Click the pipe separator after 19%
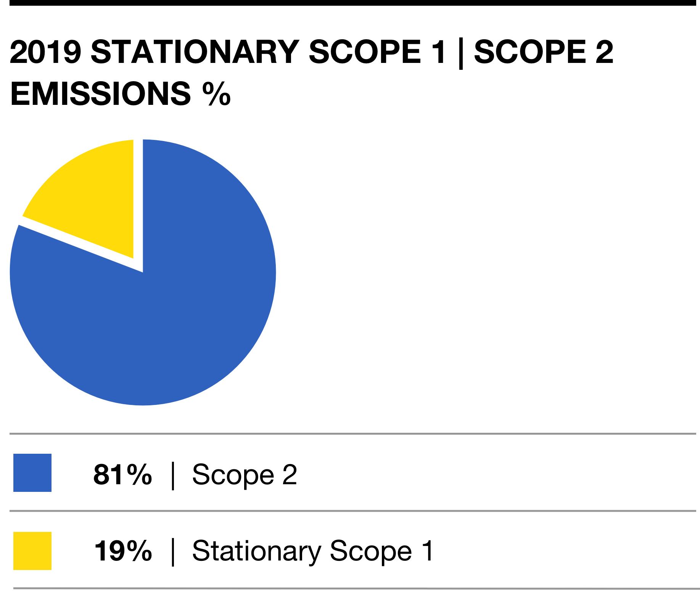 point(173,552)
